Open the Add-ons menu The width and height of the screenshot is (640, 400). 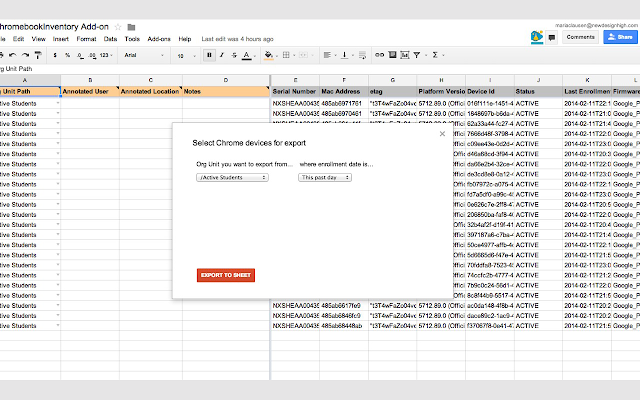(159, 39)
